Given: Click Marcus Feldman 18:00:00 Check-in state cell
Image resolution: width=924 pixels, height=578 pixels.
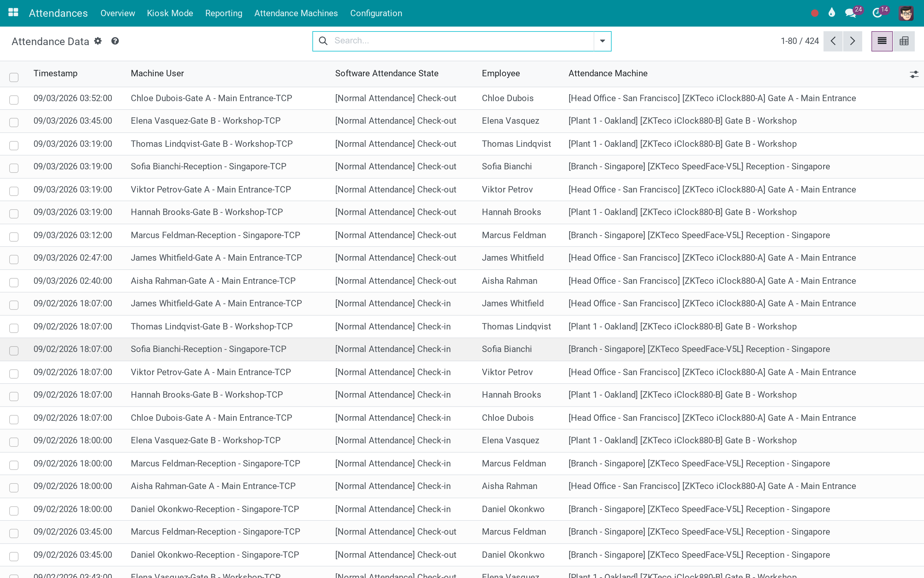Looking at the screenshot, I should pyautogui.click(x=393, y=464).
